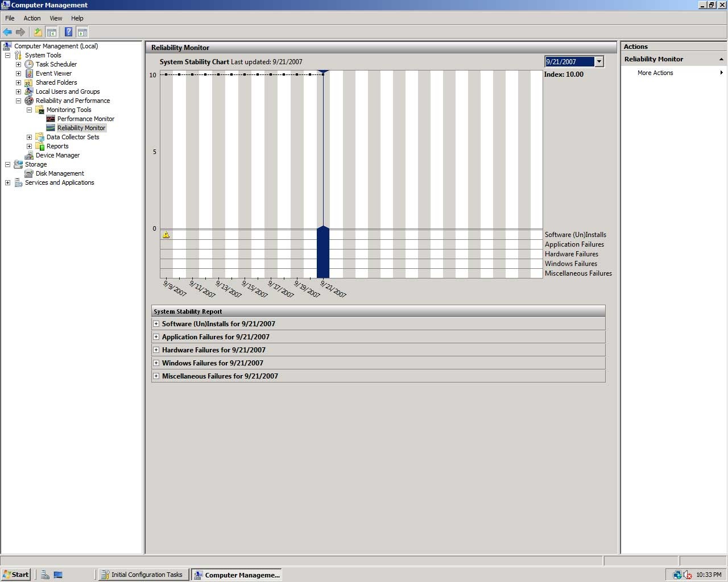Open the File menu
728x582 pixels.
click(x=10, y=18)
